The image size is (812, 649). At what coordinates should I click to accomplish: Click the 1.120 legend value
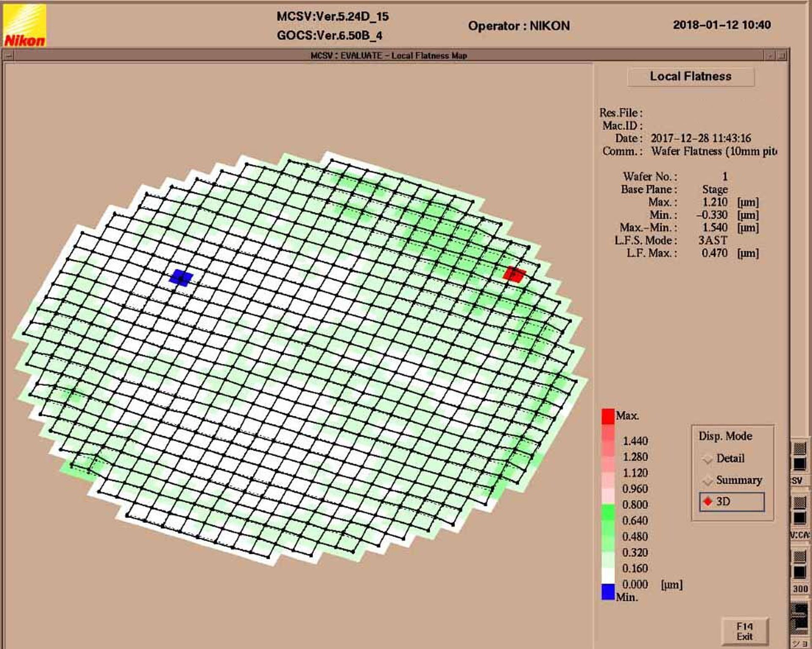(635, 473)
